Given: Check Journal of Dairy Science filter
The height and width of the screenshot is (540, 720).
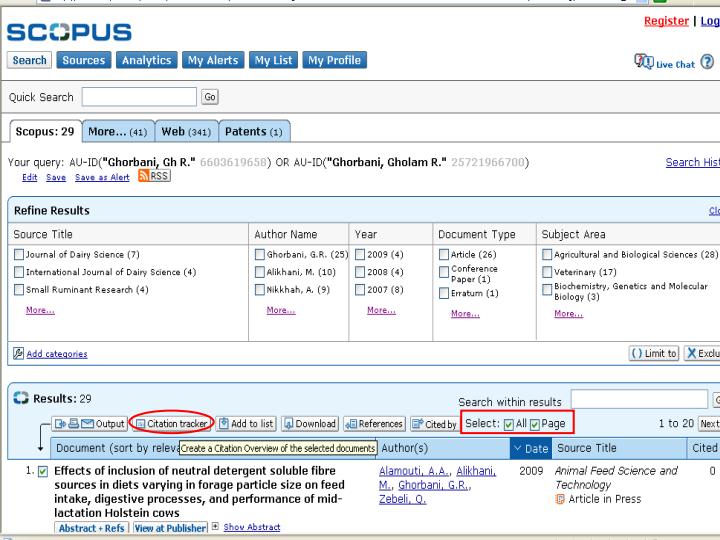Looking at the screenshot, I should click(x=19, y=254).
